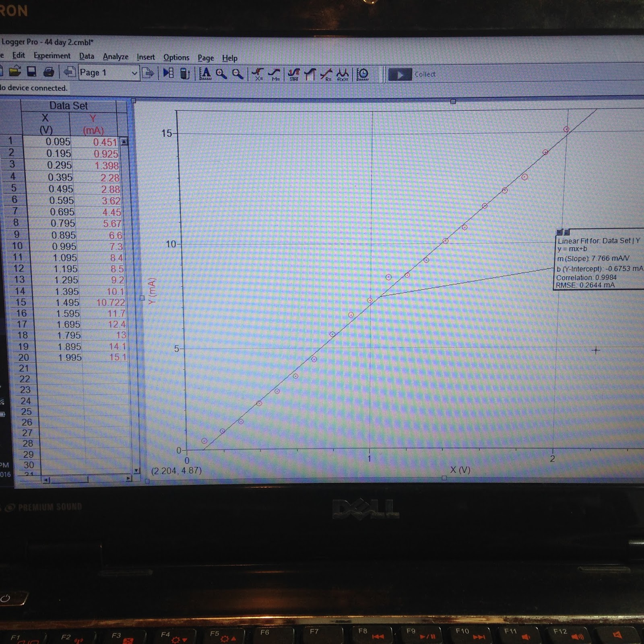
Task: Save the file with the floppy disk icon
Action: click(x=32, y=72)
